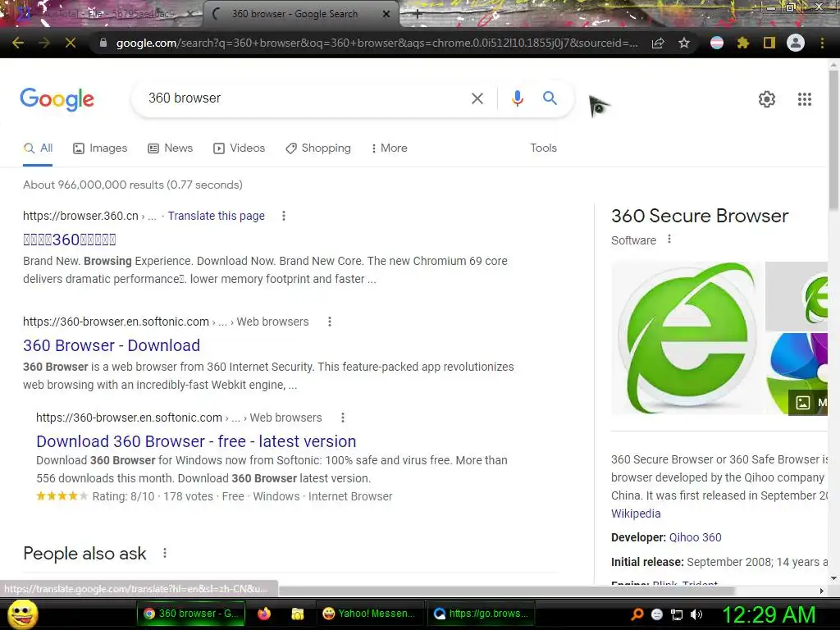Switch to Videos results
The image size is (840, 630).
tap(239, 148)
